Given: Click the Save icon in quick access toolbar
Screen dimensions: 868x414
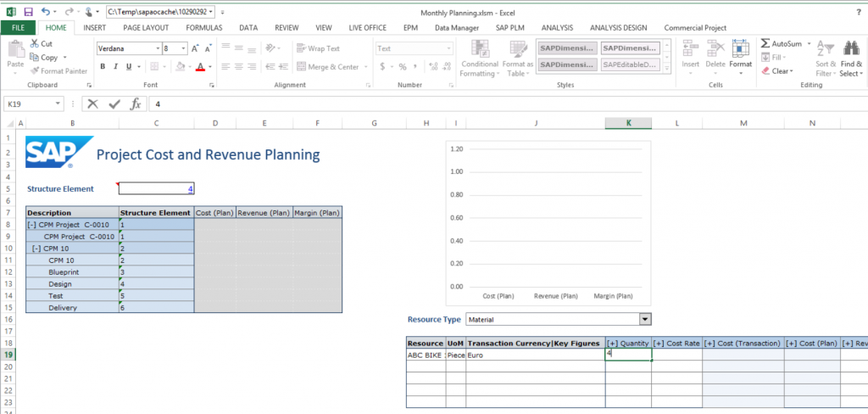Looking at the screenshot, I should click(29, 12).
